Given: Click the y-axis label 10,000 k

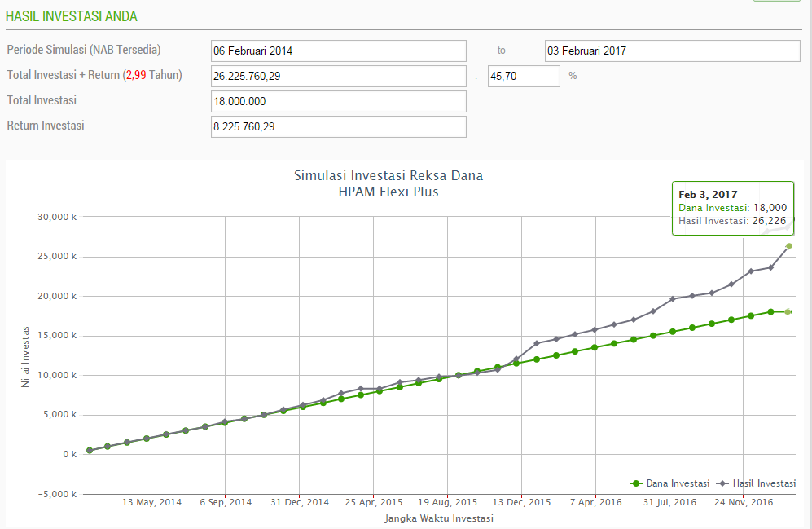Looking at the screenshot, I should coord(57,375).
